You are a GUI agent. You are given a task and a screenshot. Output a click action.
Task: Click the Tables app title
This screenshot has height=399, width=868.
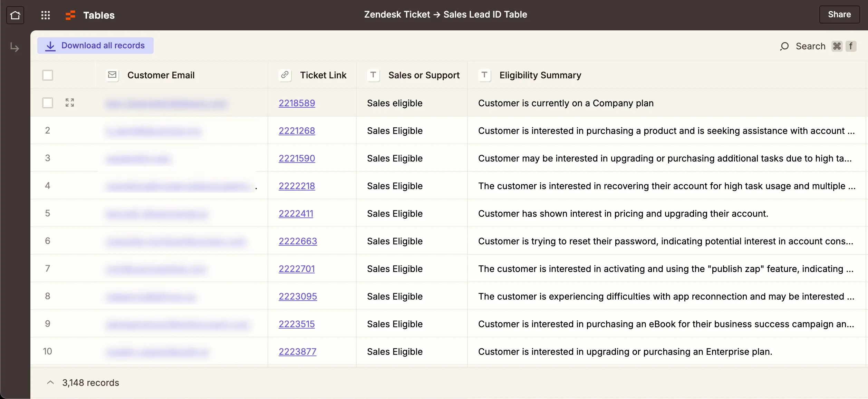99,15
